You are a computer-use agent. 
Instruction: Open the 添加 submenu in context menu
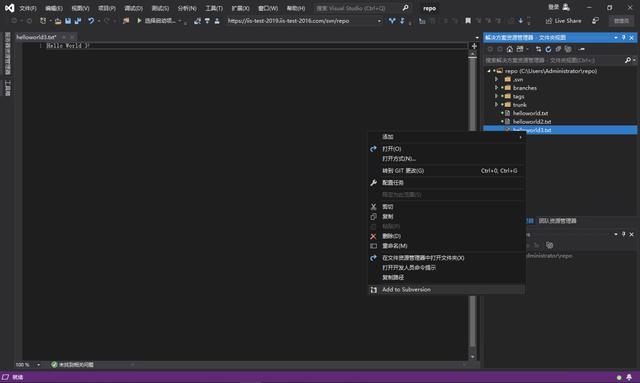coord(446,137)
